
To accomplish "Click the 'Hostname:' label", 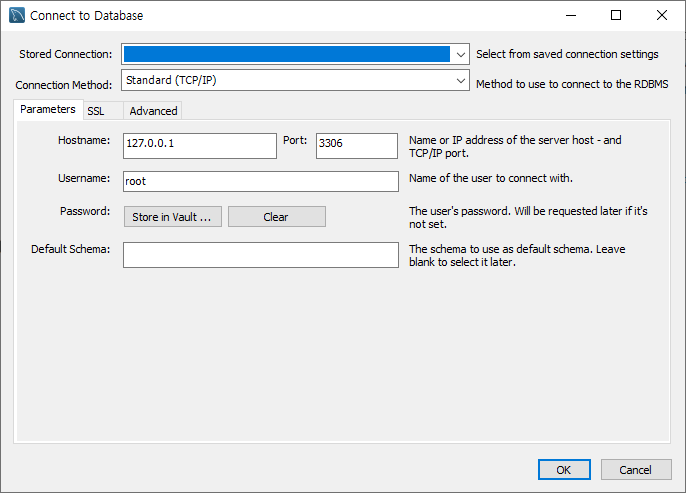I will click(84, 140).
